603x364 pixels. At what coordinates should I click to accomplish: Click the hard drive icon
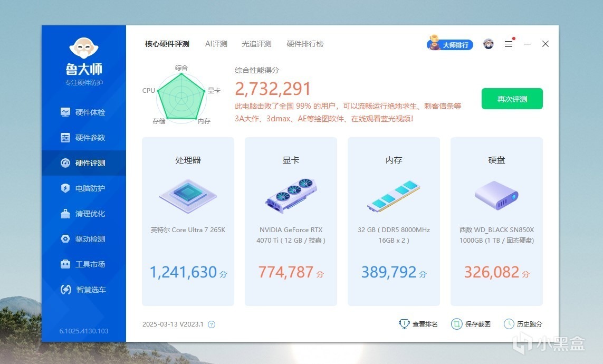(x=496, y=195)
